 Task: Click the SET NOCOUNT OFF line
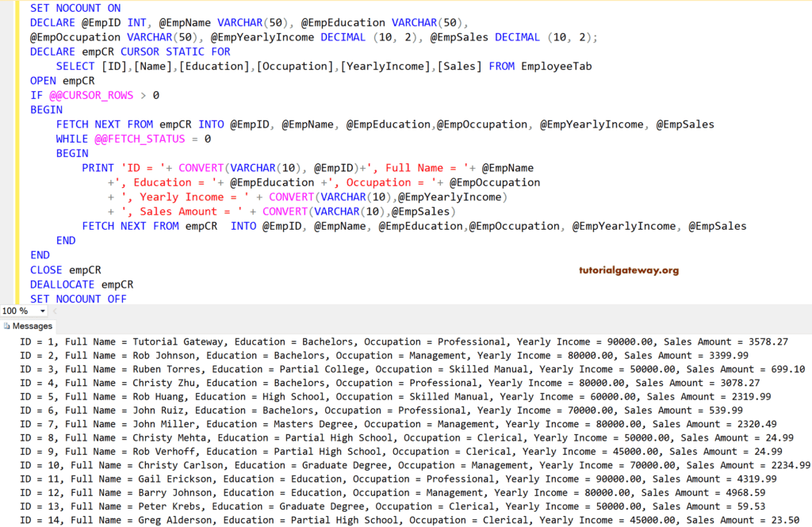(x=79, y=299)
